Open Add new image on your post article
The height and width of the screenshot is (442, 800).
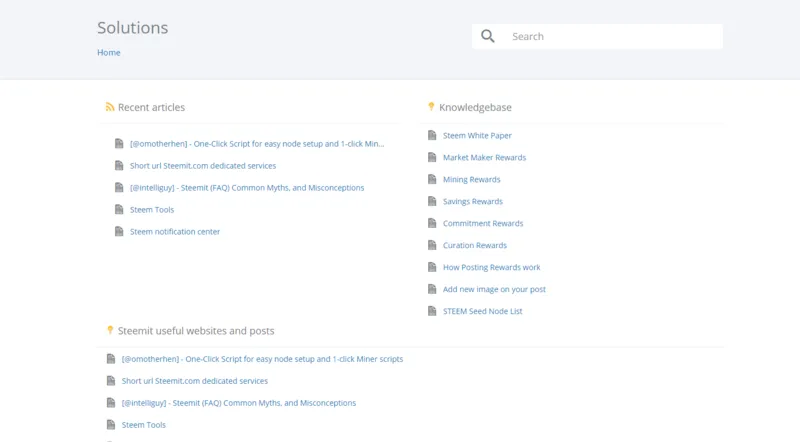coord(494,289)
